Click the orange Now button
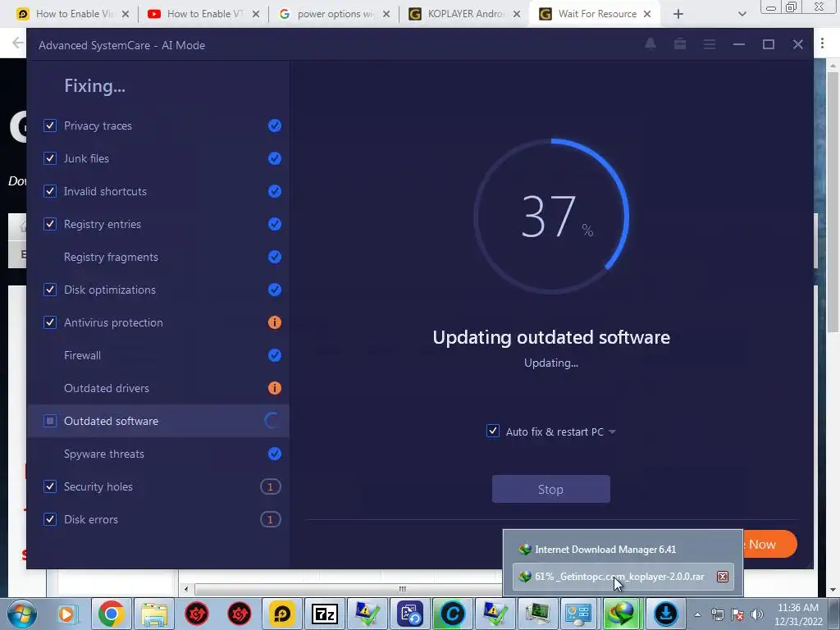The width and height of the screenshot is (840, 630). 769,545
